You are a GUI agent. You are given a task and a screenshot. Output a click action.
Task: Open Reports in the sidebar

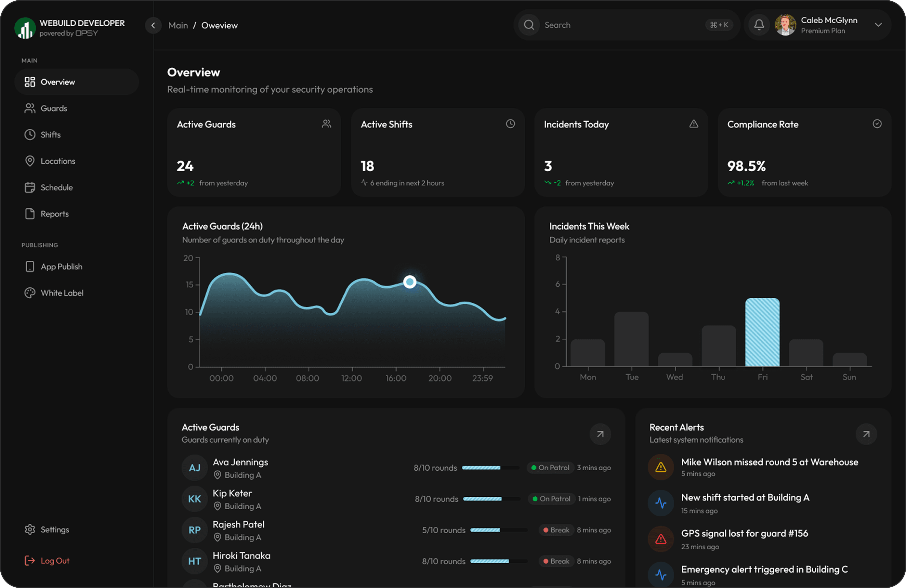(77, 214)
